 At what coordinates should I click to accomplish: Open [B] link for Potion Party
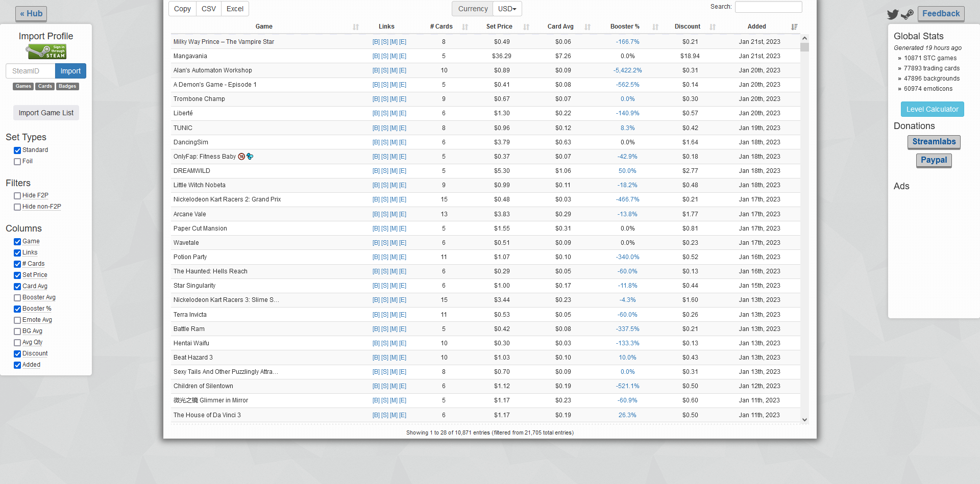376,257
